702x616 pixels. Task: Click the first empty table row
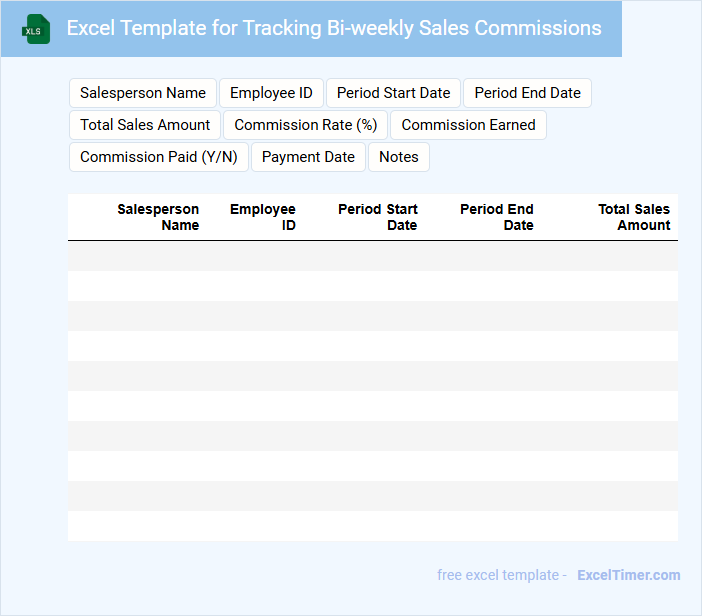tap(372, 256)
